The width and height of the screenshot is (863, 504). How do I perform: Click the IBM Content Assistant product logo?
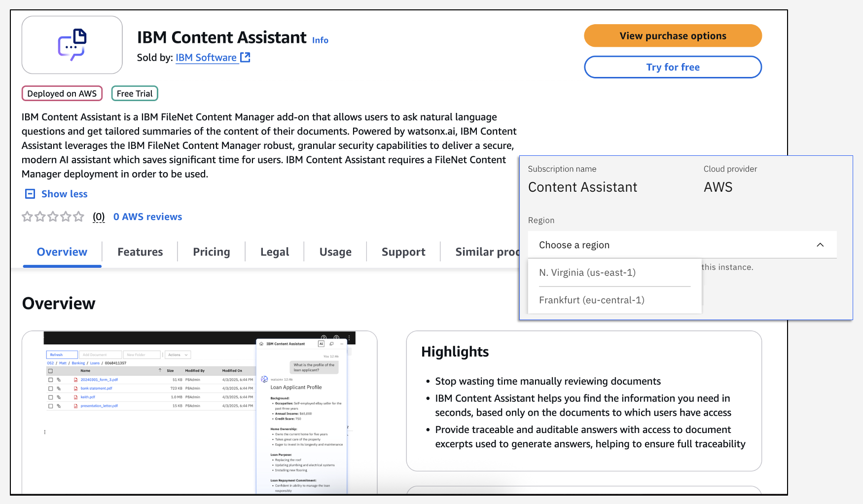point(72,45)
